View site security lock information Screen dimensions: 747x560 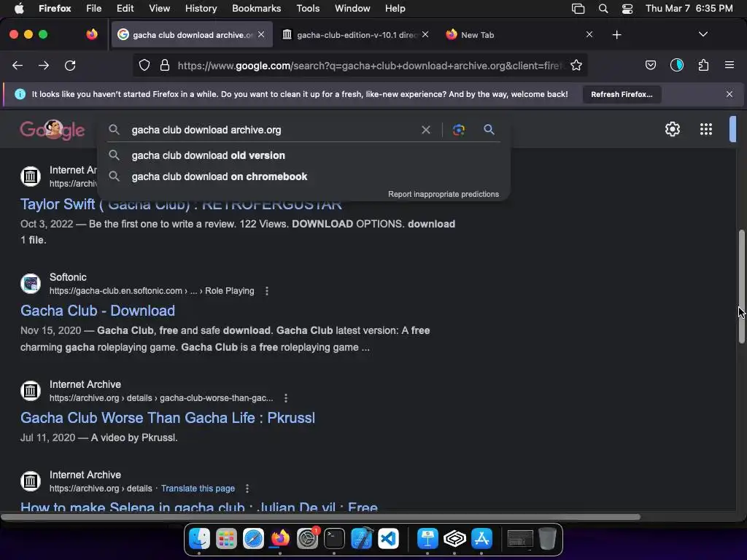[165, 65]
